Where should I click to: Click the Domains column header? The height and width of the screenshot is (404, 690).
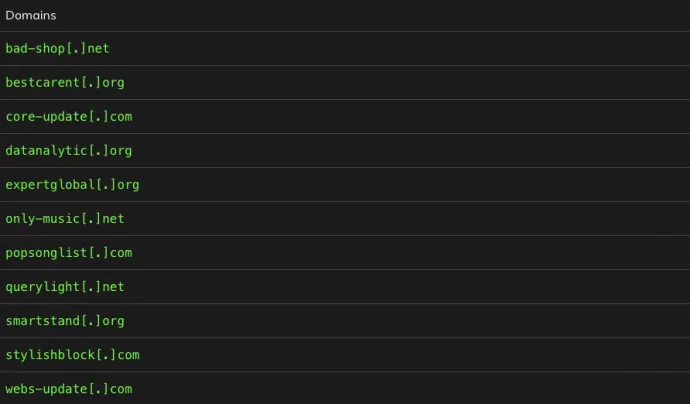pos(31,15)
